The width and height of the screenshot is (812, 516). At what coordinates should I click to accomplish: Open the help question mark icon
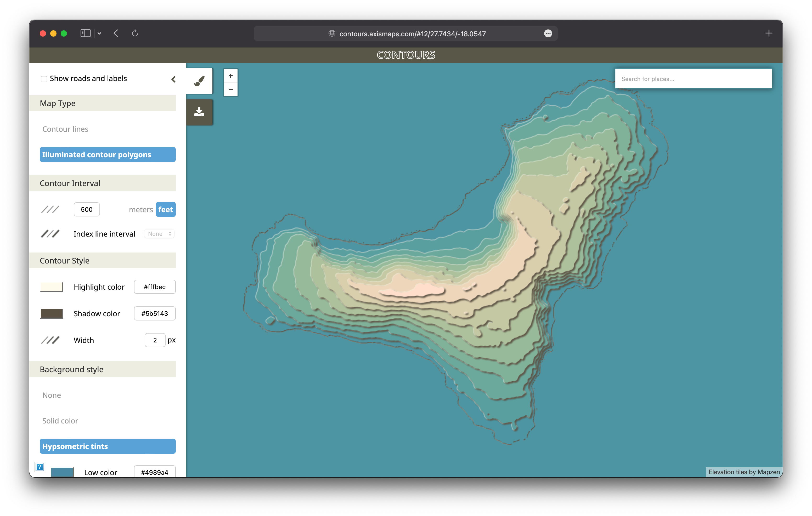pyautogui.click(x=40, y=467)
